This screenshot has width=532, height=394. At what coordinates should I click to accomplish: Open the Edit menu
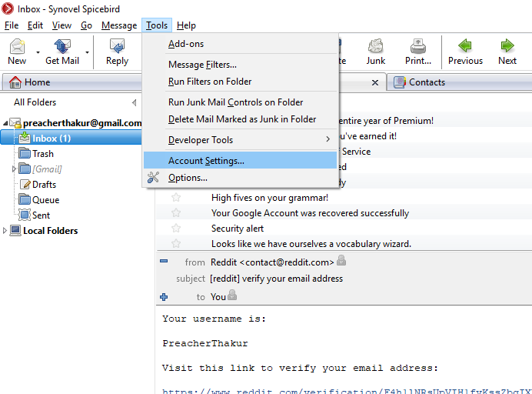pos(35,25)
